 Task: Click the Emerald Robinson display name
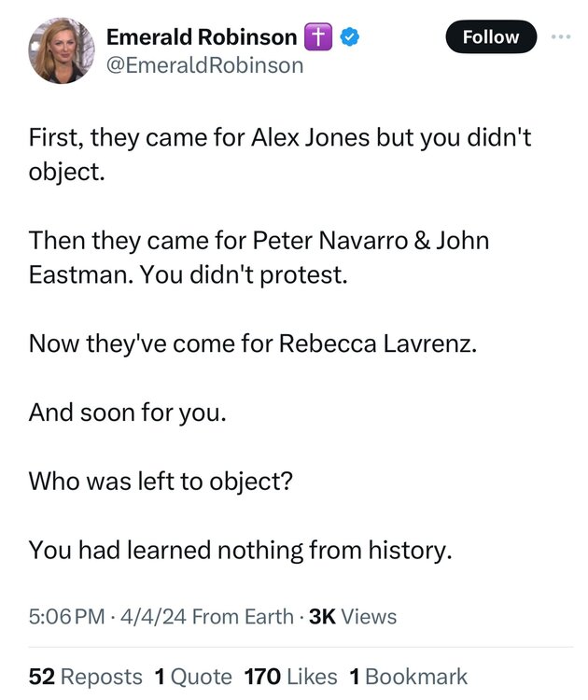[201, 38]
